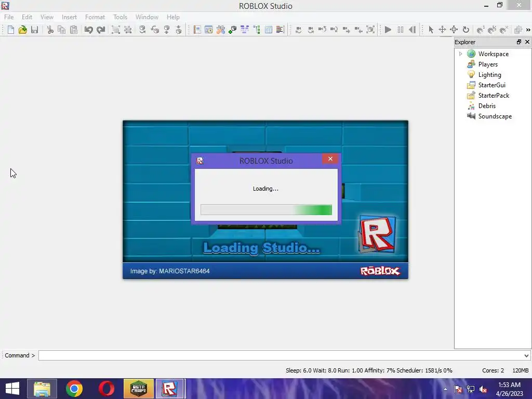Pan camera left icon
The image size is (532, 399).
(x=299, y=30)
